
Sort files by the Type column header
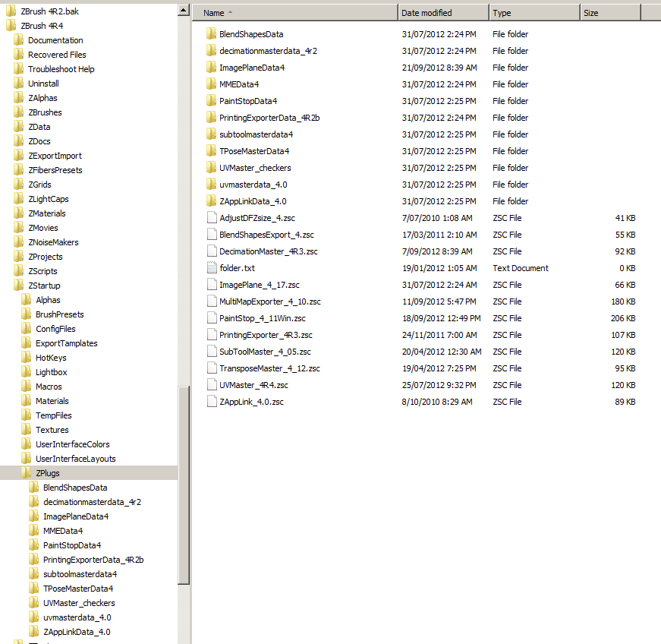click(534, 13)
